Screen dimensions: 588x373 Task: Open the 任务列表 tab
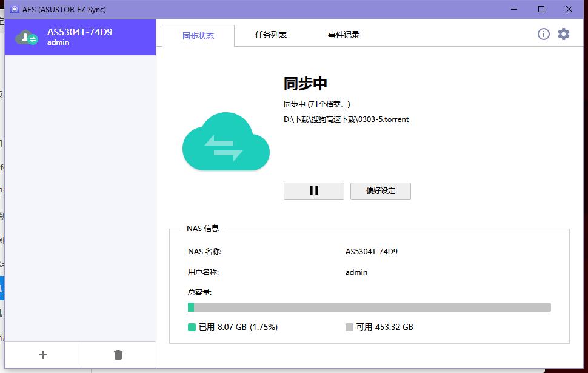pyautogui.click(x=271, y=35)
